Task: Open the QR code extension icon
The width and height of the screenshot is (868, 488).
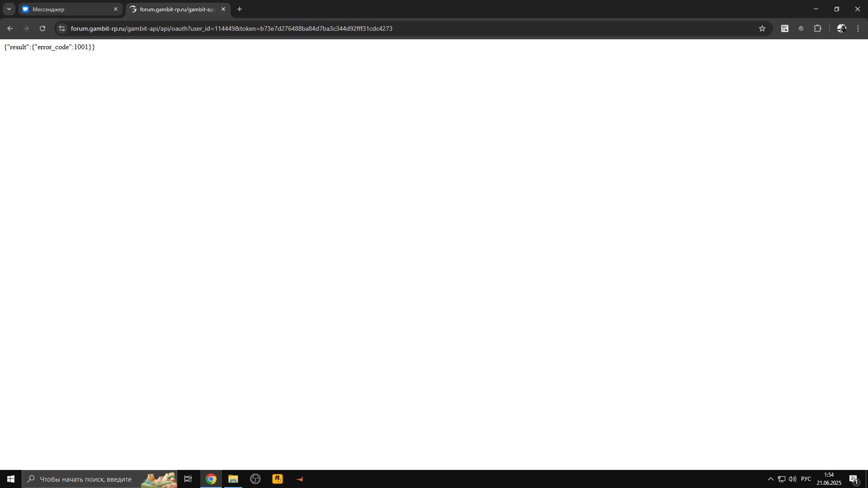Action: [x=785, y=28]
